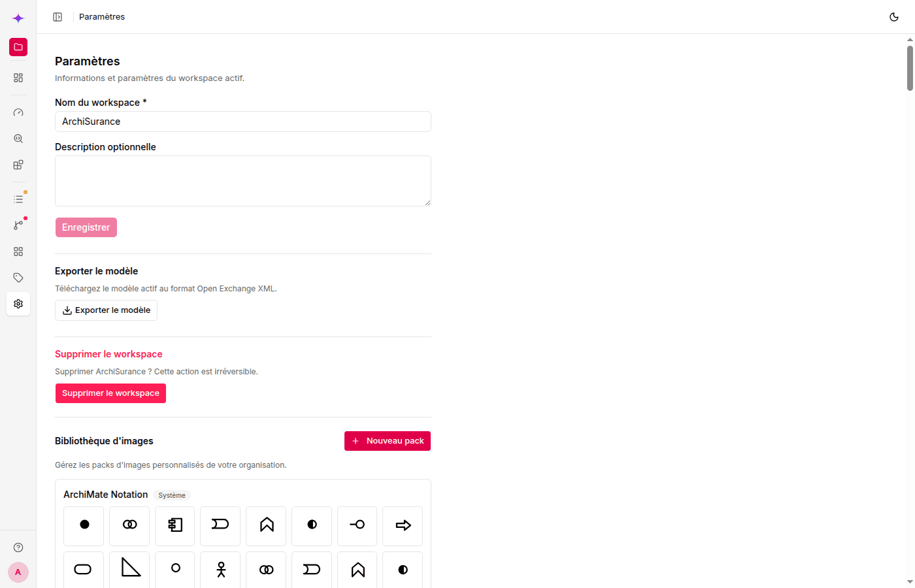915x588 pixels.
Task: Create a Nouveau pack
Action: pos(388,441)
